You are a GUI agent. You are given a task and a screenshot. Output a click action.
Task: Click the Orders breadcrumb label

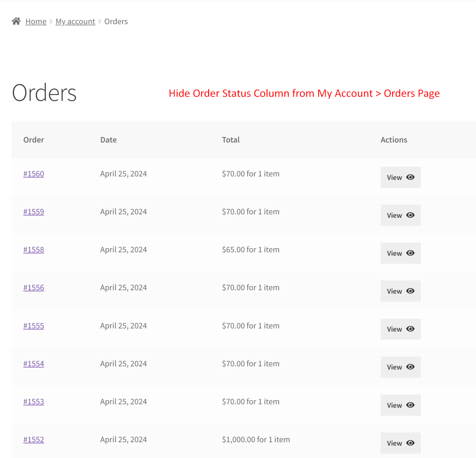[116, 21]
